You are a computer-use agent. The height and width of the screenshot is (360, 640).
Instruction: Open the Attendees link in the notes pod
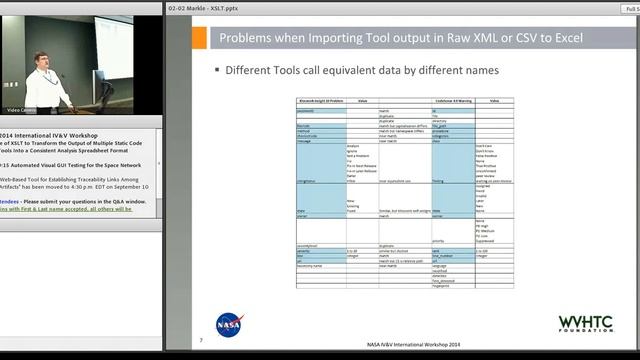[9, 202]
